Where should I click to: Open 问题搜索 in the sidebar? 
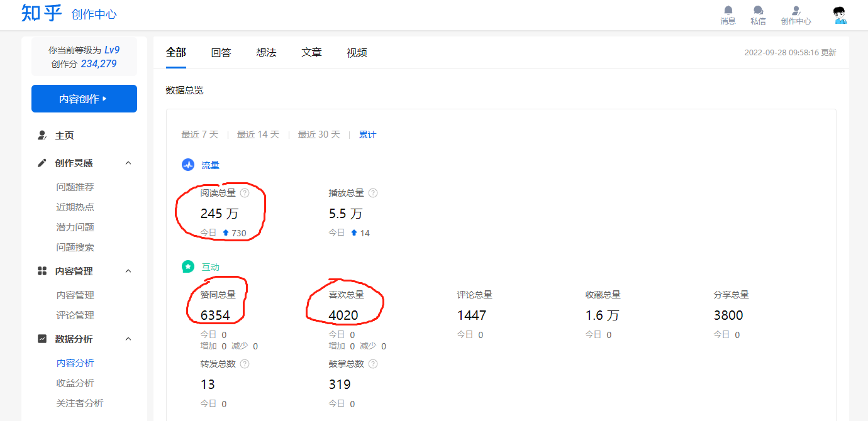pos(75,247)
